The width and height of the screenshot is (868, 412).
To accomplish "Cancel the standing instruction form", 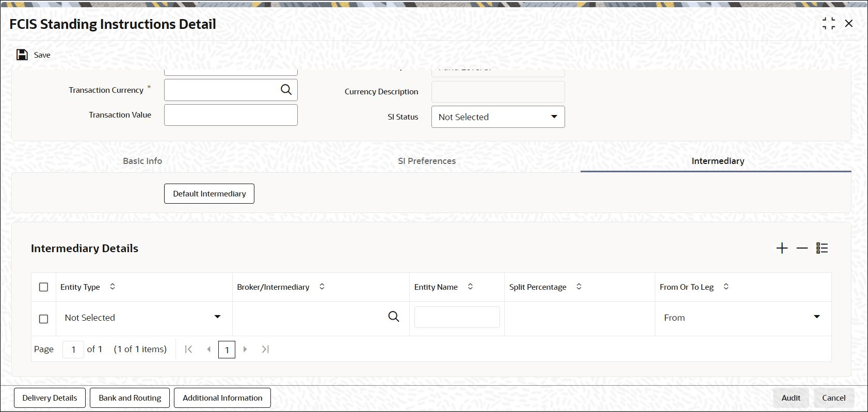I will tap(834, 398).
